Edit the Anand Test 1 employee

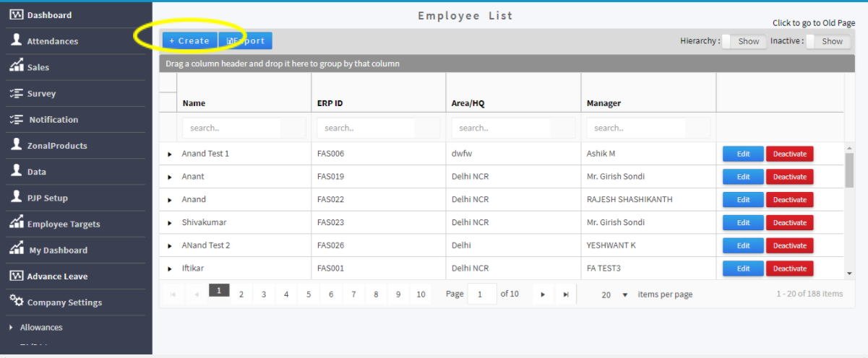pos(743,154)
